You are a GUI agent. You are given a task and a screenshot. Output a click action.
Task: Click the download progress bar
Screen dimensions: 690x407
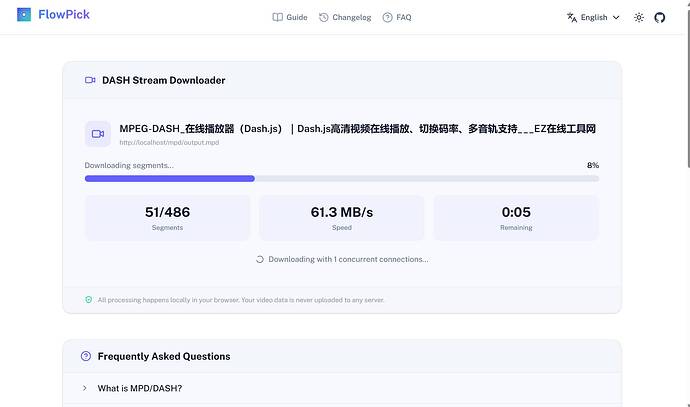(x=342, y=179)
